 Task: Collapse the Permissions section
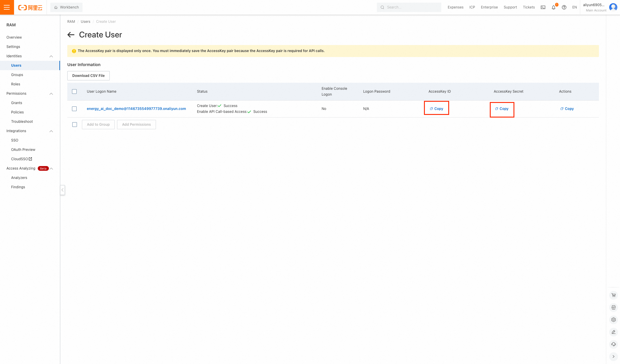tap(51, 94)
